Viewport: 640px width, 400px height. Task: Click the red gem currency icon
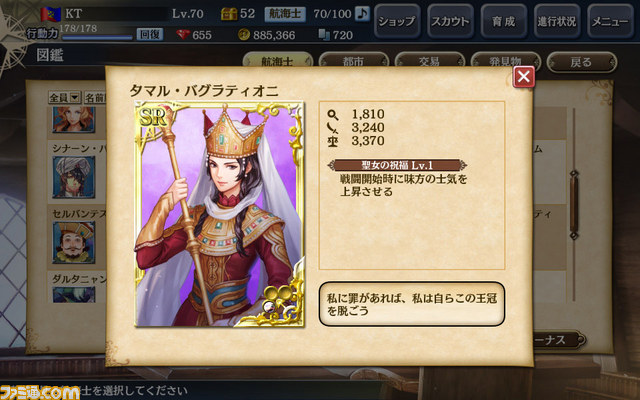183,35
